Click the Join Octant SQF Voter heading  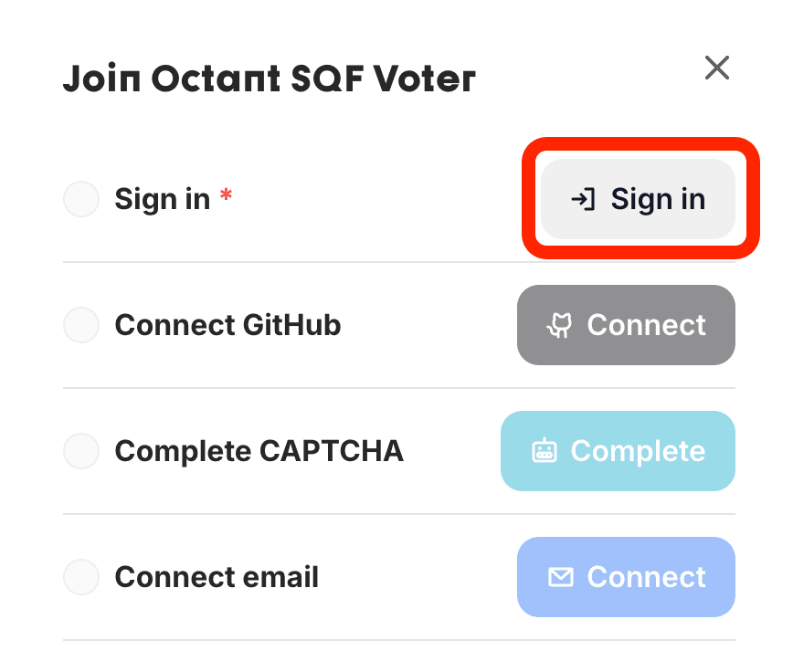(x=269, y=79)
